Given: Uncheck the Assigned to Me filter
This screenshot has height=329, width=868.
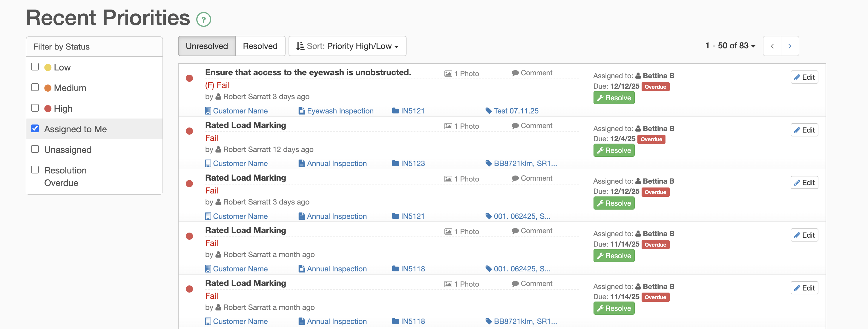Looking at the screenshot, I should point(35,128).
